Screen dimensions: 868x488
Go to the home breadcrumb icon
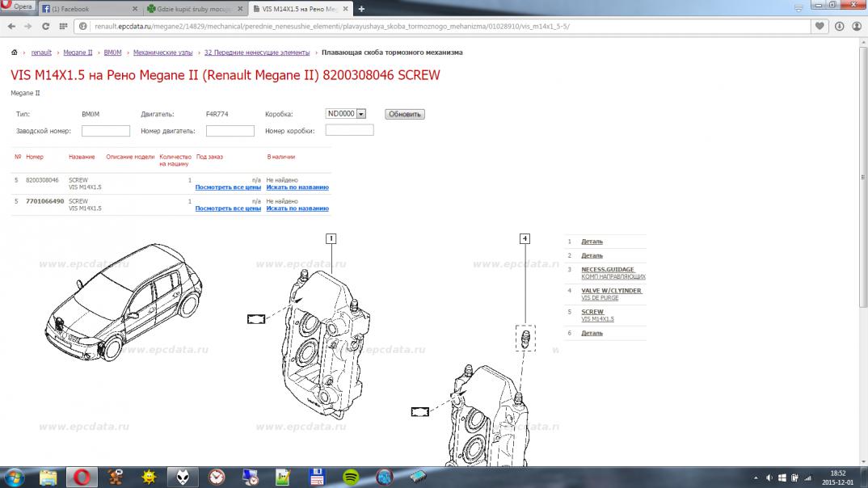coord(15,53)
